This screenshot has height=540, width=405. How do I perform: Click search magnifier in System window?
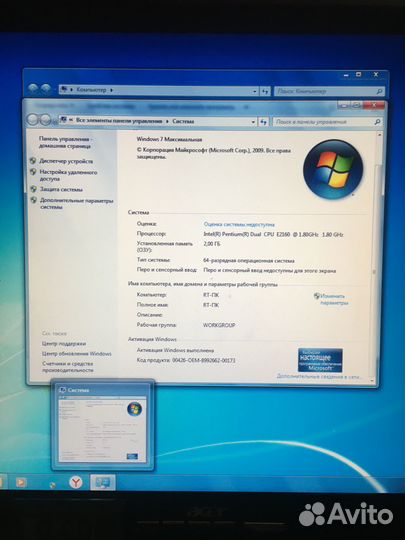pyautogui.click(x=377, y=122)
